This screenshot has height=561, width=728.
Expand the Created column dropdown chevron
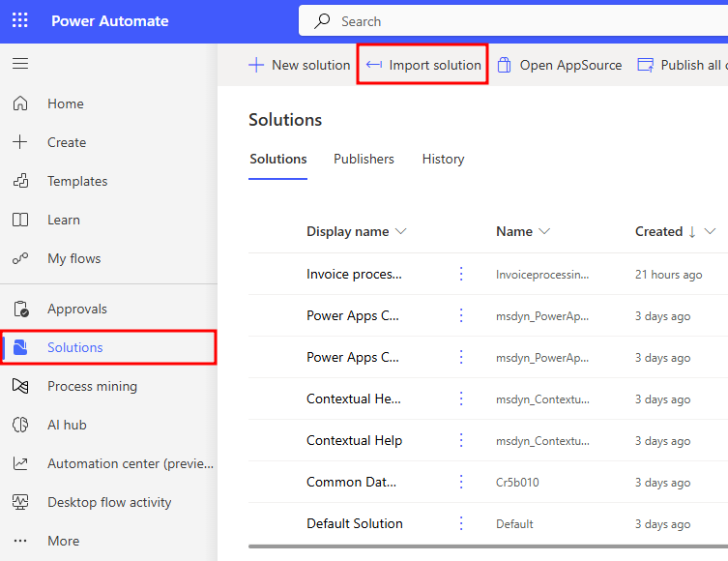click(x=710, y=231)
